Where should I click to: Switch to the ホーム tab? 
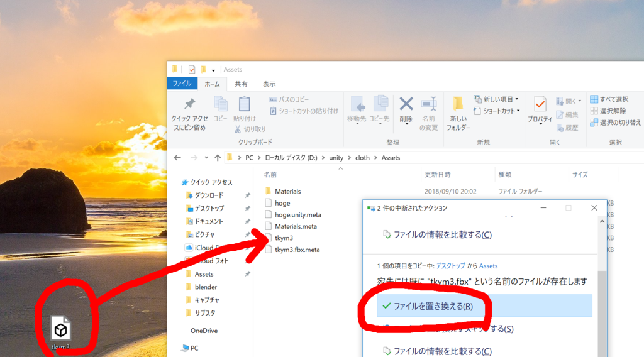click(212, 84)
